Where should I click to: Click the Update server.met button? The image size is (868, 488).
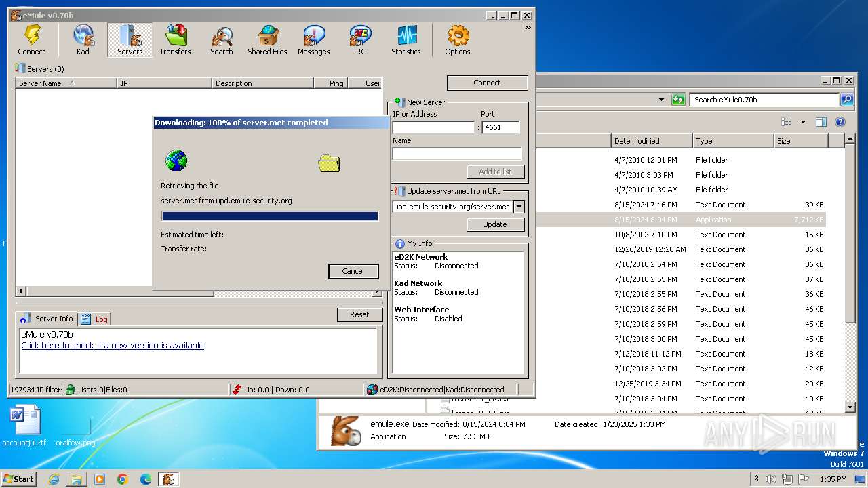tap(495, 224)
